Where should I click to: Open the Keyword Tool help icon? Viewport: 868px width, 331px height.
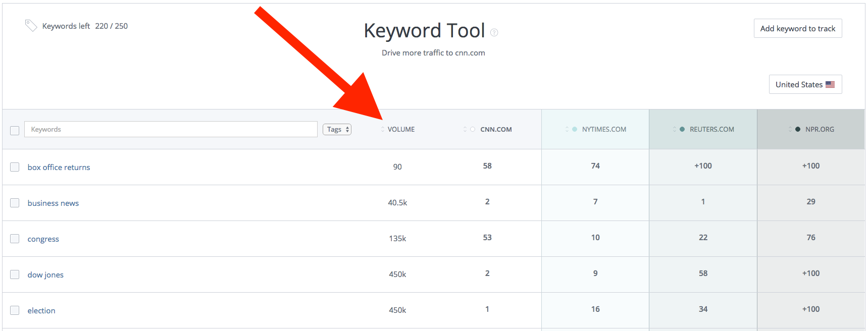click(x=494, y=32)
